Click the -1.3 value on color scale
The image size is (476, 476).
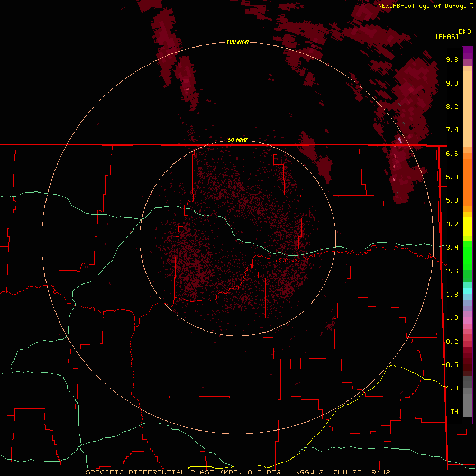coord(450,388)
